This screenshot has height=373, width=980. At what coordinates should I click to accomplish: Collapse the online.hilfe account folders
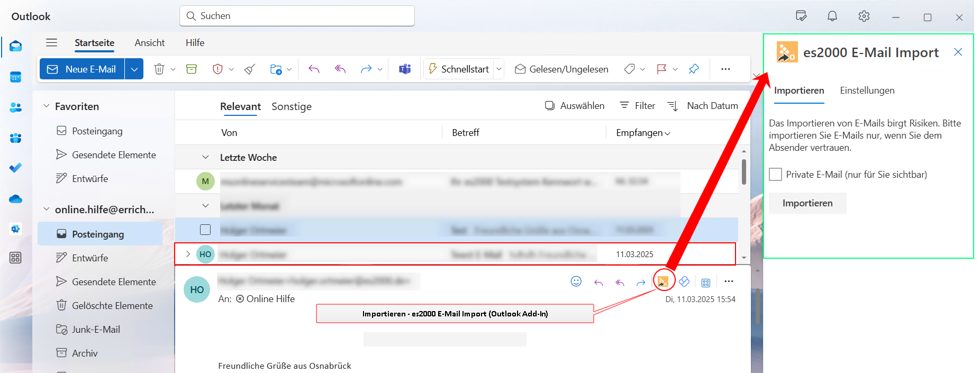pos(46,209)
